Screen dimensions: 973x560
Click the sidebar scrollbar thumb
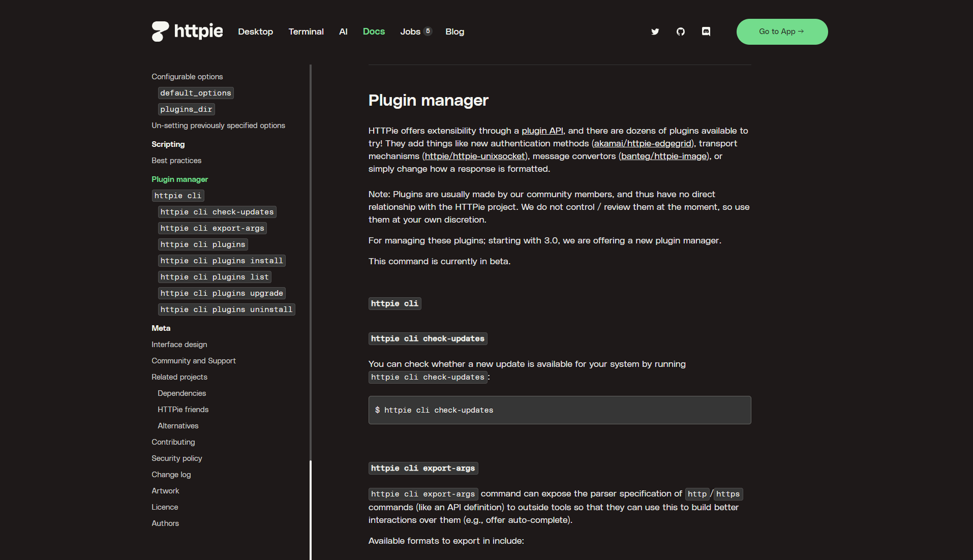coord(311,508)
